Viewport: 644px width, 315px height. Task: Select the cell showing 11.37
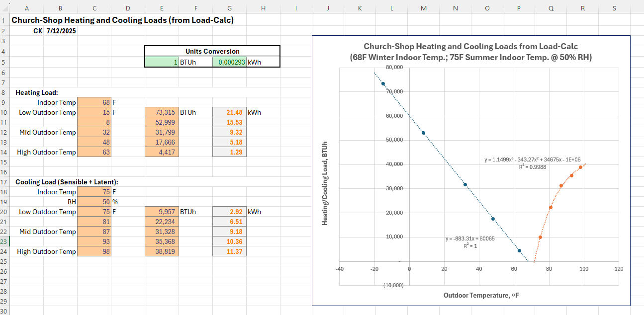(x=229, y=251)
